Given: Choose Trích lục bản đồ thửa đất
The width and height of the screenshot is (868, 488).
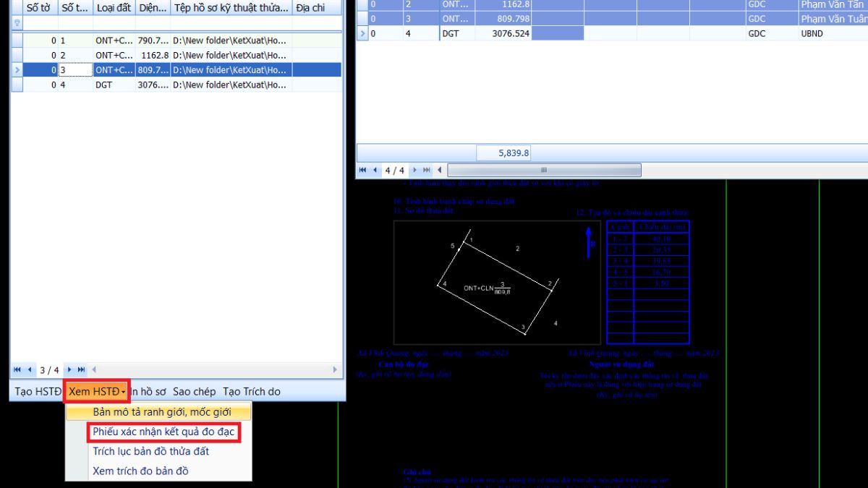Looking at the screenshot, I should (159, 451).
